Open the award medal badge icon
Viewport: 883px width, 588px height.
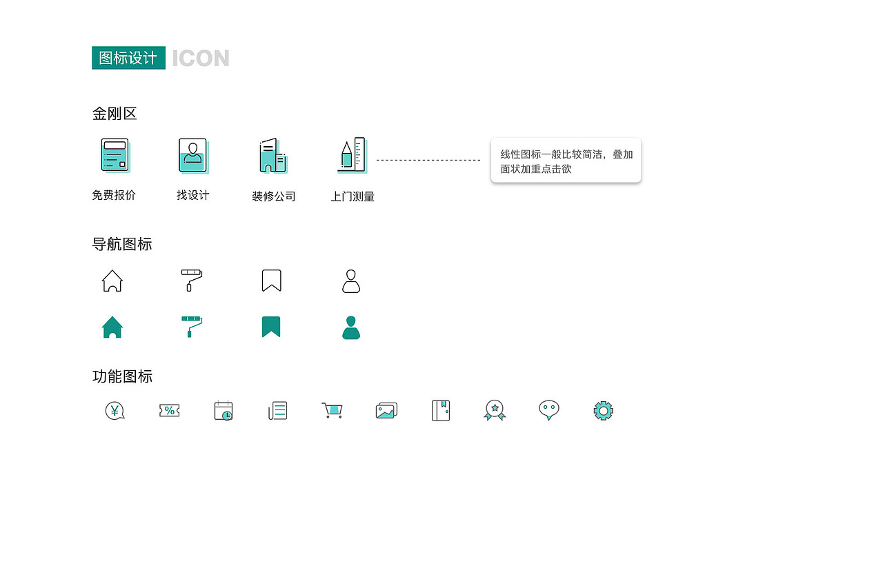[495, 410]
